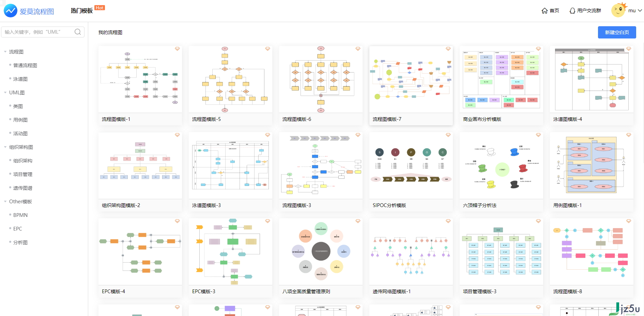Collapse the Other模板 category

(x=5, y=202)
